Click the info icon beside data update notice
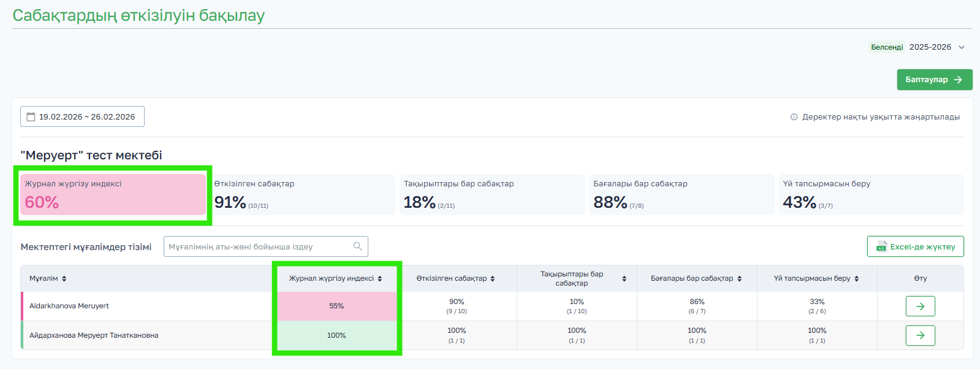 (794, 117)
